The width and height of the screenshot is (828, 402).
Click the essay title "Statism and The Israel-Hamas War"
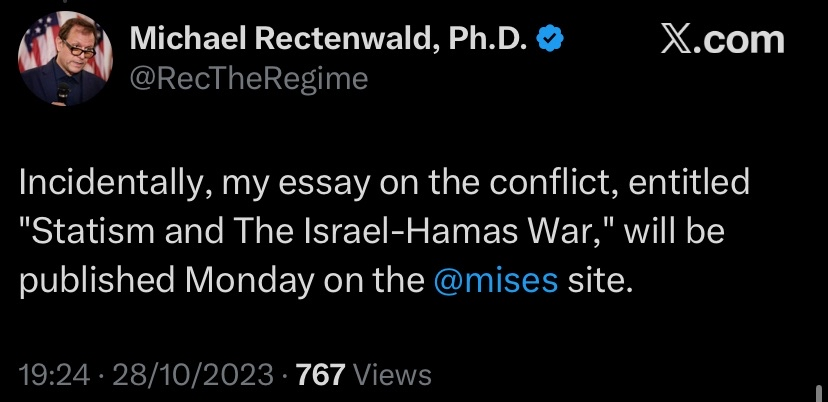304,231
